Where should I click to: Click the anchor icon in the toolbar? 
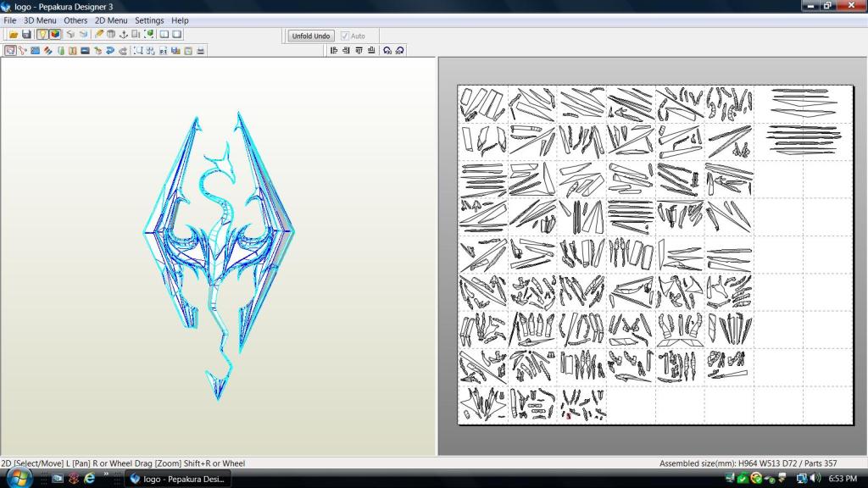pos(124,34)
